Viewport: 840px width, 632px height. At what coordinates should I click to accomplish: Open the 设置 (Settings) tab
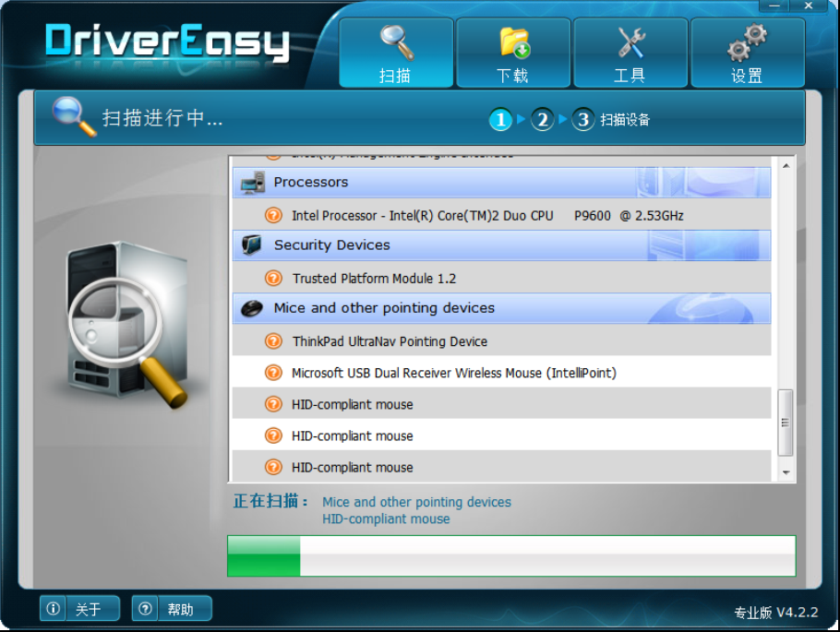[748, 53]
